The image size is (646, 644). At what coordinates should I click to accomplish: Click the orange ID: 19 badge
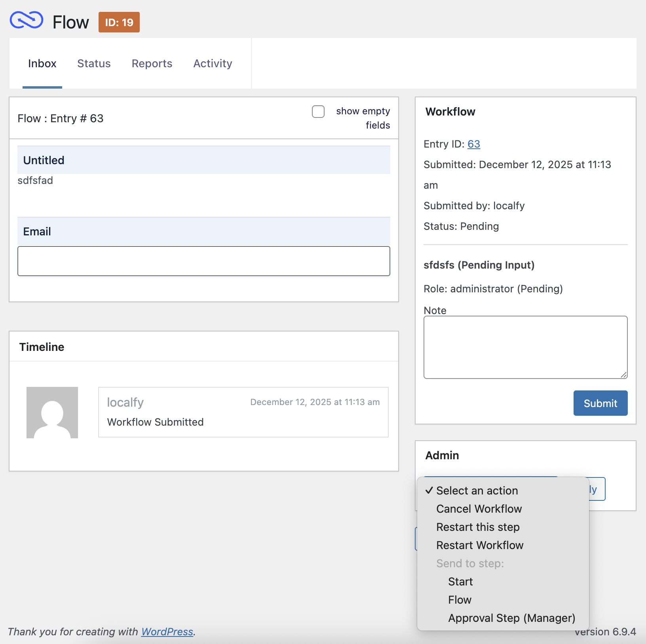tap(119, 22)
